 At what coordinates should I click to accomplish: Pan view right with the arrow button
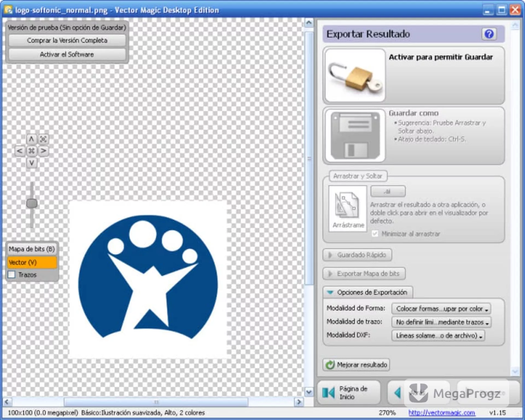(43, 151)
